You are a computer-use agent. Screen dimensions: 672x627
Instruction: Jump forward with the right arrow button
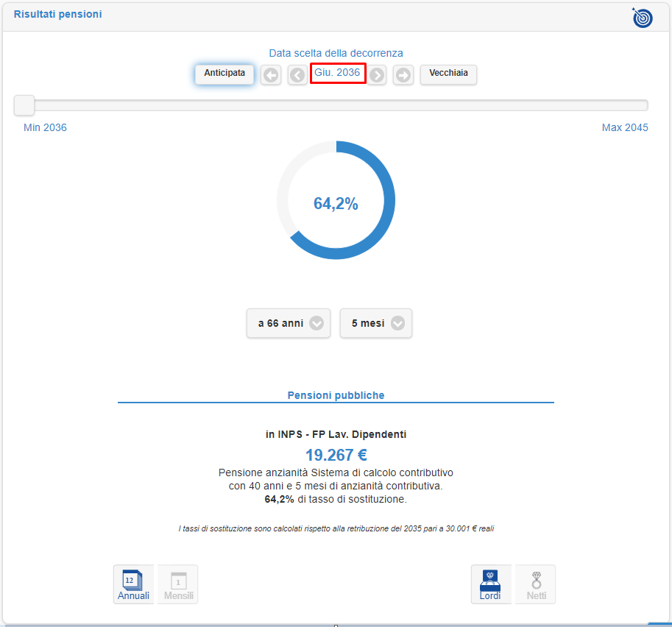click(403, 75)
